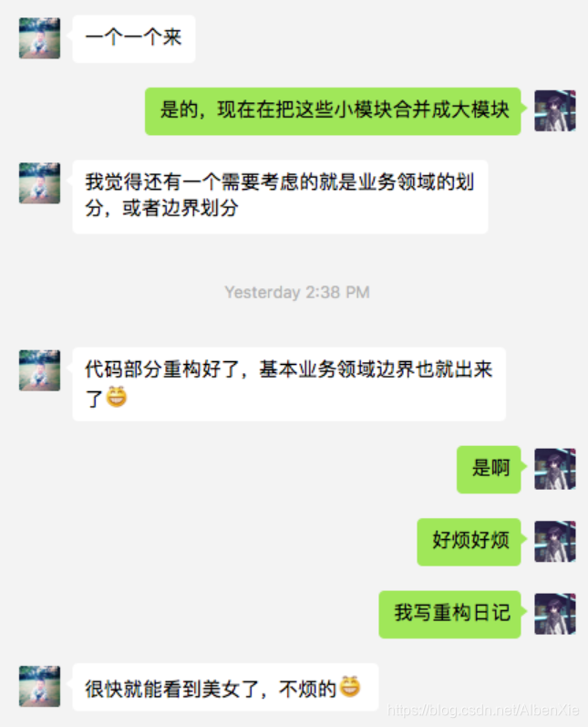Image resolution: width=588 pixels, height=727 pixels.
Task: Select the green 是的，现在在把这些小模块合并成大模块 bubble
Action: coord(333,111)
